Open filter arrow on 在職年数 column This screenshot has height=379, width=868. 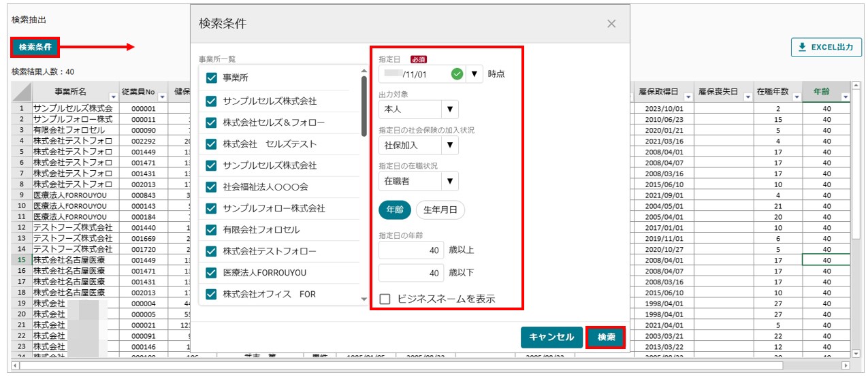(x=797, y=97)
